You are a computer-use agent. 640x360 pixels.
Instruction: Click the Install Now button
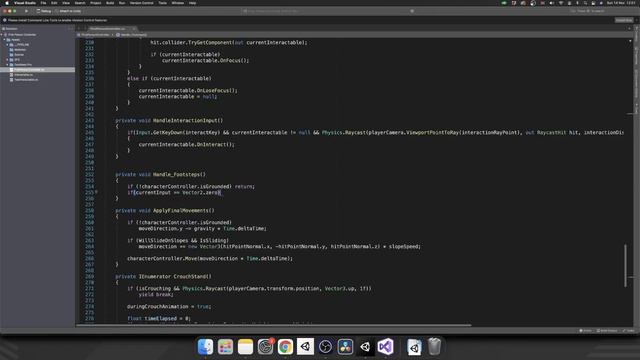click(623, 20)
